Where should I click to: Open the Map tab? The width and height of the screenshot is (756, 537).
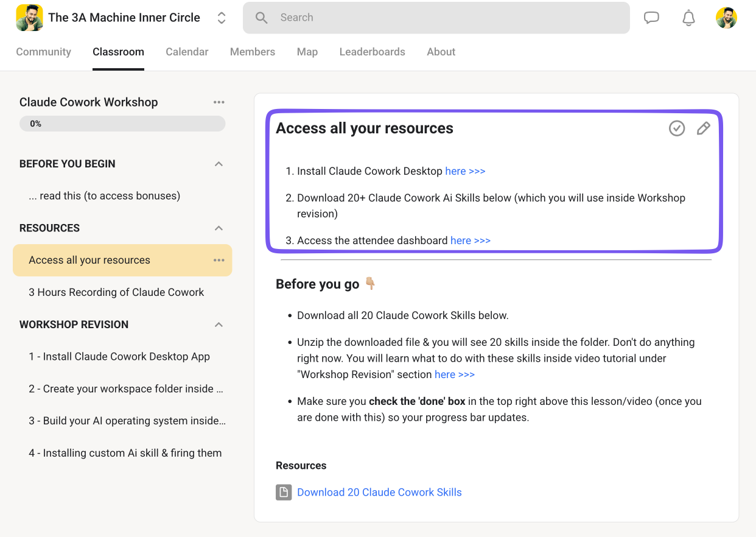[307, 52]
